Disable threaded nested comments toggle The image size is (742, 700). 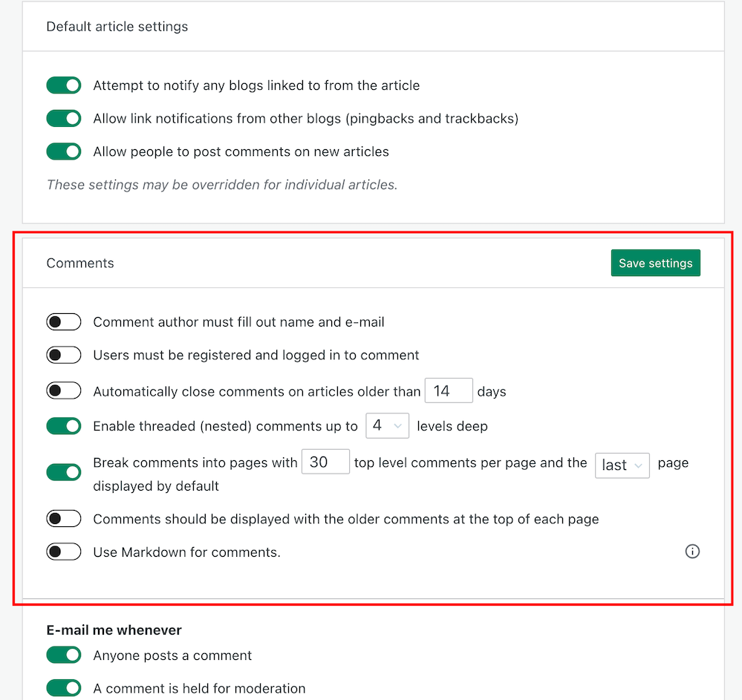coord(64,426)
